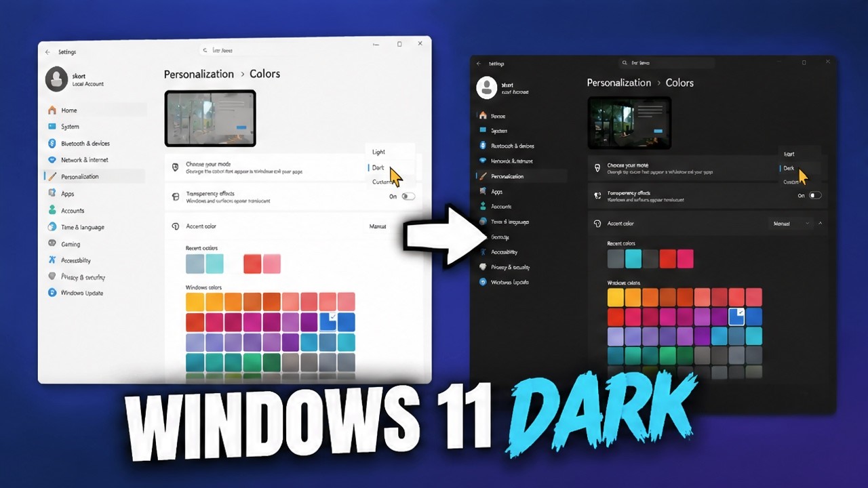The height and width of the screenshot is (488, 868).
Task: Pick the red recent color in the light window
Action: [x=252, y=264]
